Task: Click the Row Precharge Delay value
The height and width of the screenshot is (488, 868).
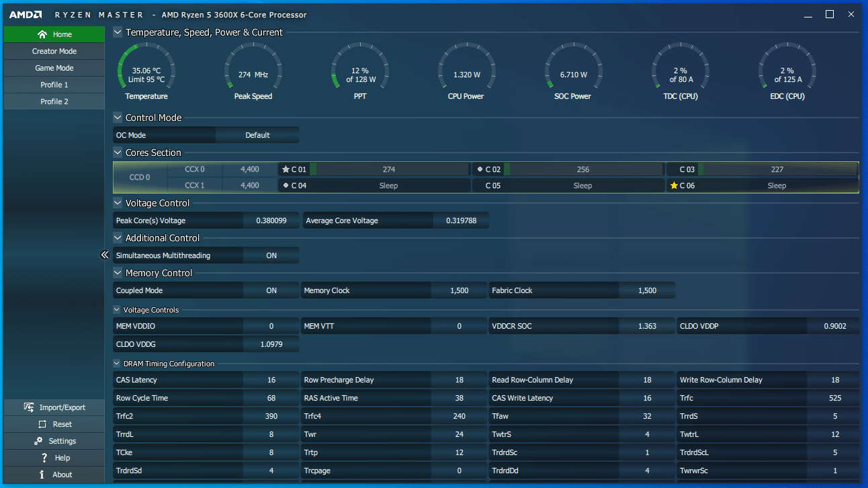Action: coord(460,380)
